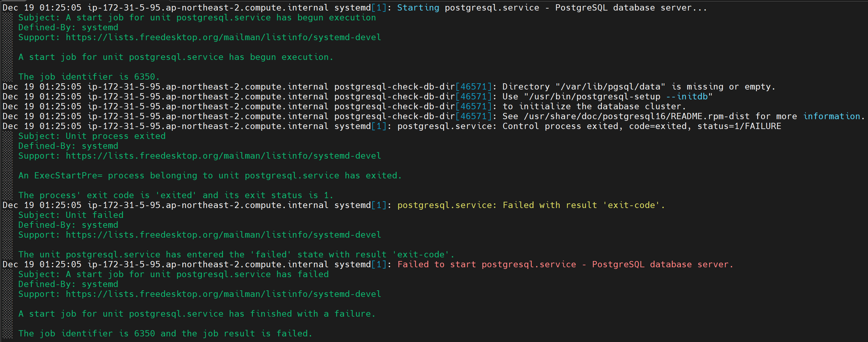Viewport: 868px width, 342px height.
Task: Select 'Subject: A start job for unit postgresql.service has begun execution'
Action: tap(197, 17)
